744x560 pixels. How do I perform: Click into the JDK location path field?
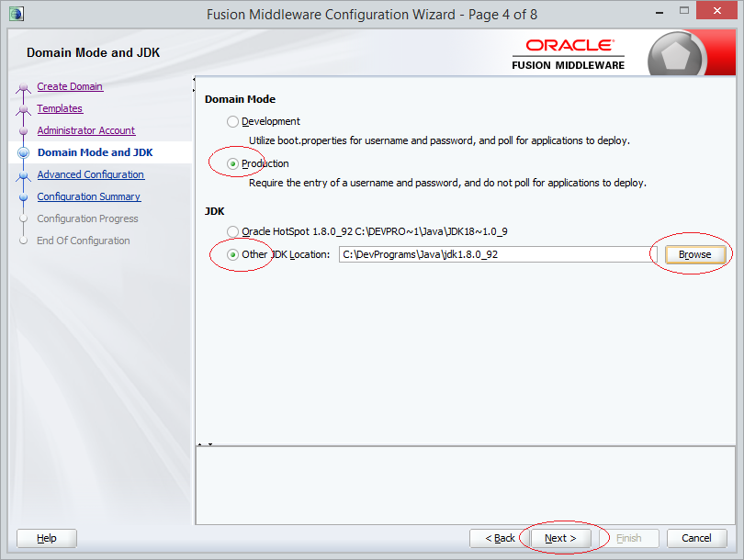tap(498, 254)
